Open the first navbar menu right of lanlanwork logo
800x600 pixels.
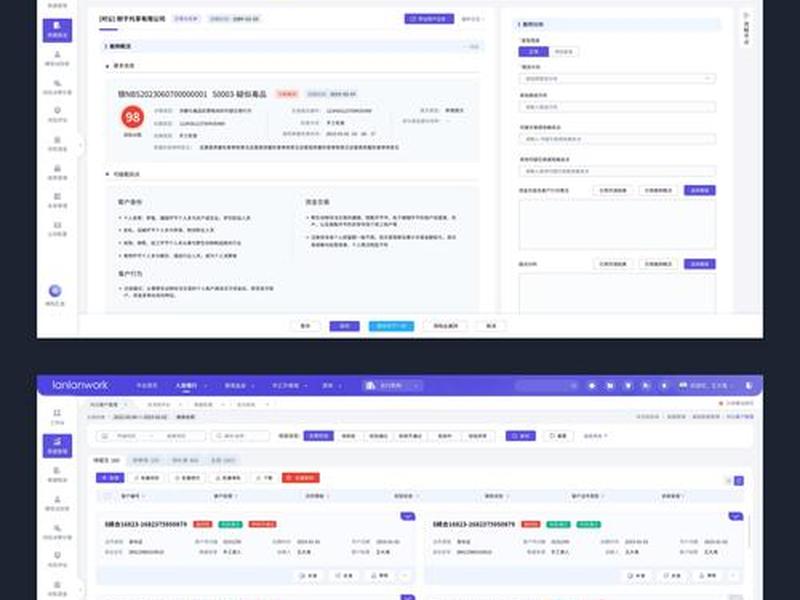pyautogui.click(x=147, y=386)
